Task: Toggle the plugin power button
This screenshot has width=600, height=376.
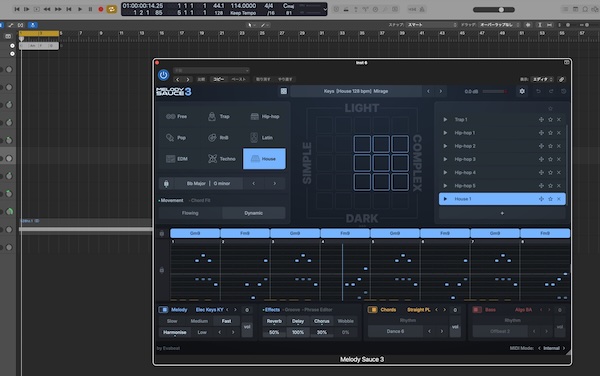Action: tap(163, 75)
